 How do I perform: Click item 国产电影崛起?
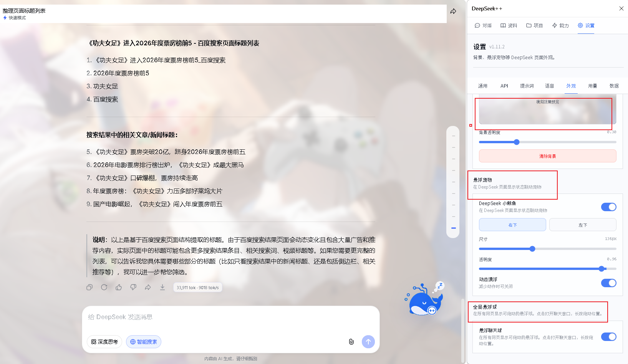[157, 204]
